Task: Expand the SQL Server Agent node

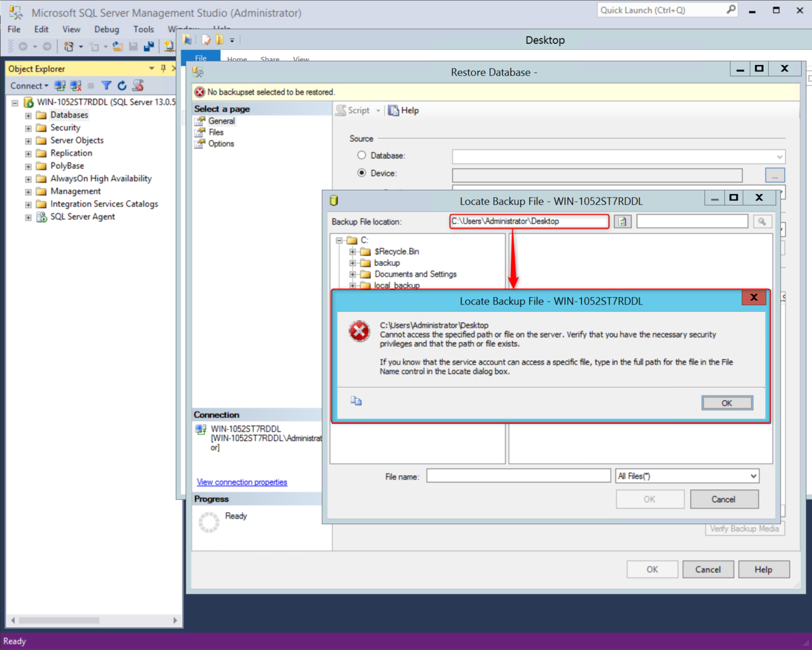Action: [28, 217]
